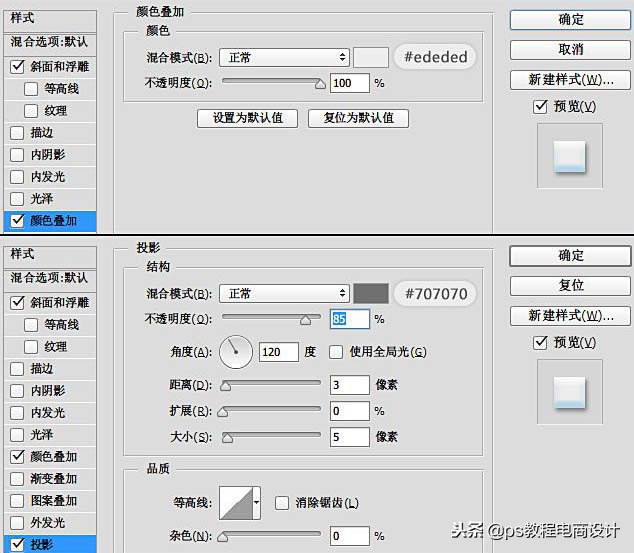Image resolution: width=634 pixels, height=553 pixels.
Task: Click the 角度 angle dial
Action: 236,352
